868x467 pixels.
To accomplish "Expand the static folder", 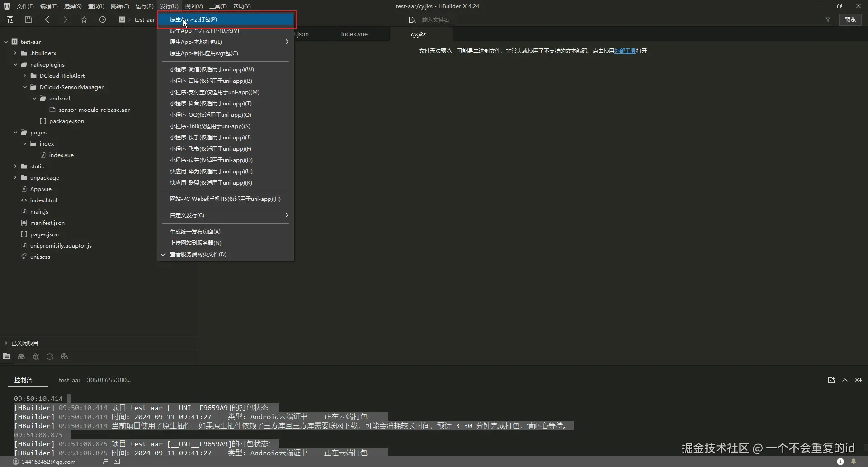I will click(15, 166).
